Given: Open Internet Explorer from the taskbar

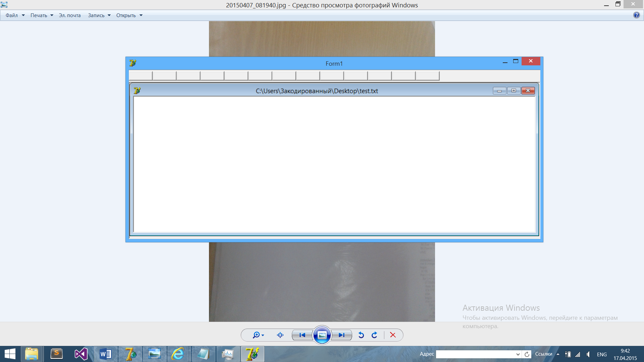Looking at the screenshot, I should [x=178, y=354].
